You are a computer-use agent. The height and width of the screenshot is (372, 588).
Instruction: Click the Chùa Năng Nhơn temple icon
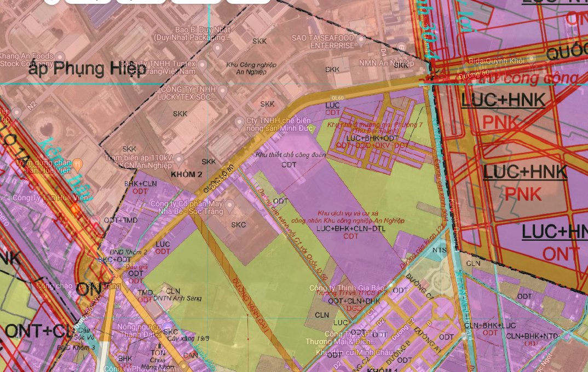coord(159,345)
